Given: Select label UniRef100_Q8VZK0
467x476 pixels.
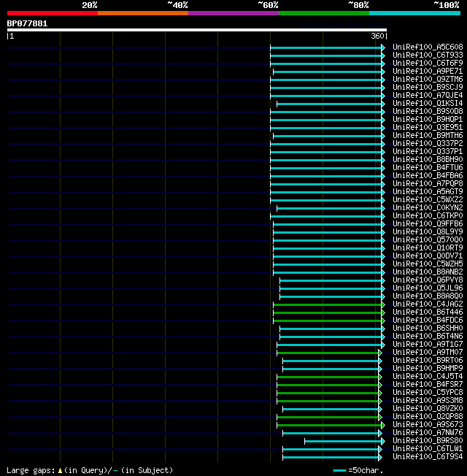Looking at the screenshot, I should click(428, 409).
